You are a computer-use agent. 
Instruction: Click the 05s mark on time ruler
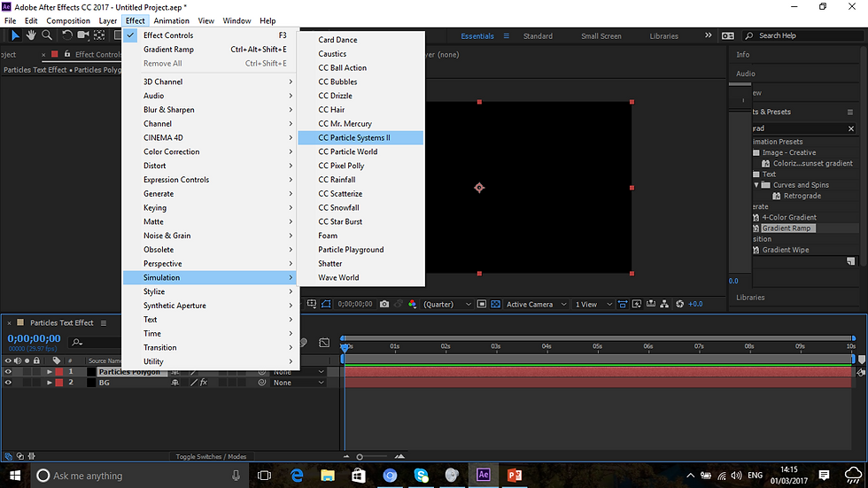point(597,346)
